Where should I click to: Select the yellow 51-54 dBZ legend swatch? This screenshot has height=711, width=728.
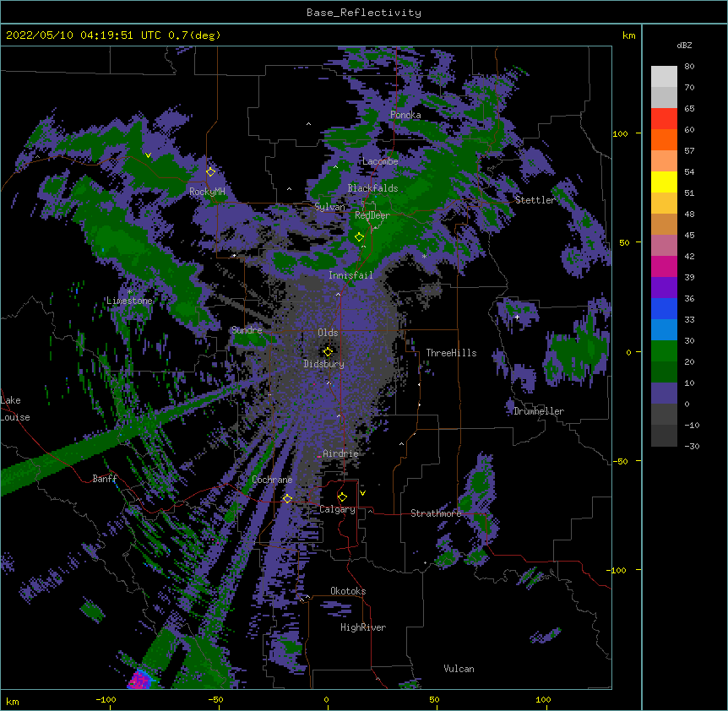pos(664,182)
